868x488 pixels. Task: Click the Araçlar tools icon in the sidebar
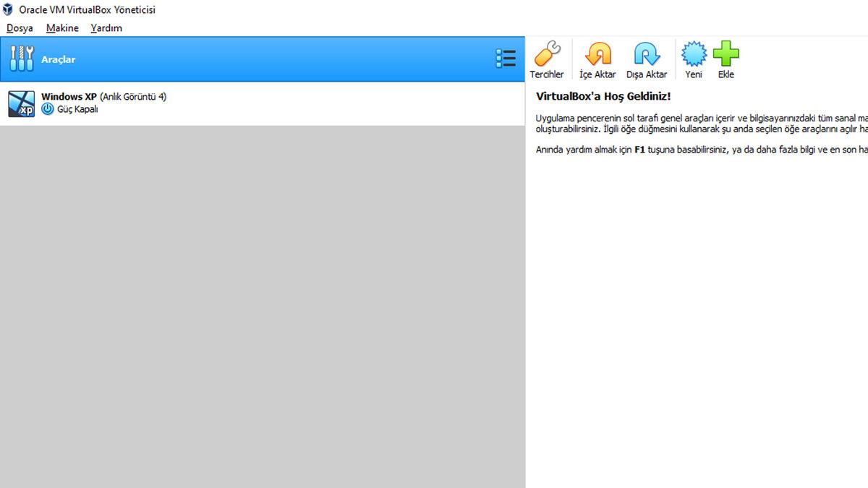point(21,58)
